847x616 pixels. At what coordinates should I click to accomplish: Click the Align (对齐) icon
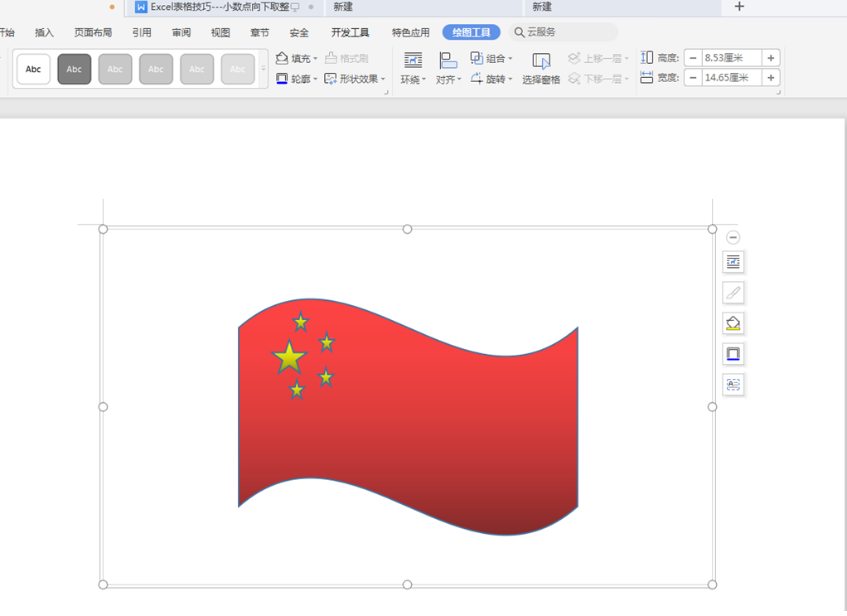448,69
